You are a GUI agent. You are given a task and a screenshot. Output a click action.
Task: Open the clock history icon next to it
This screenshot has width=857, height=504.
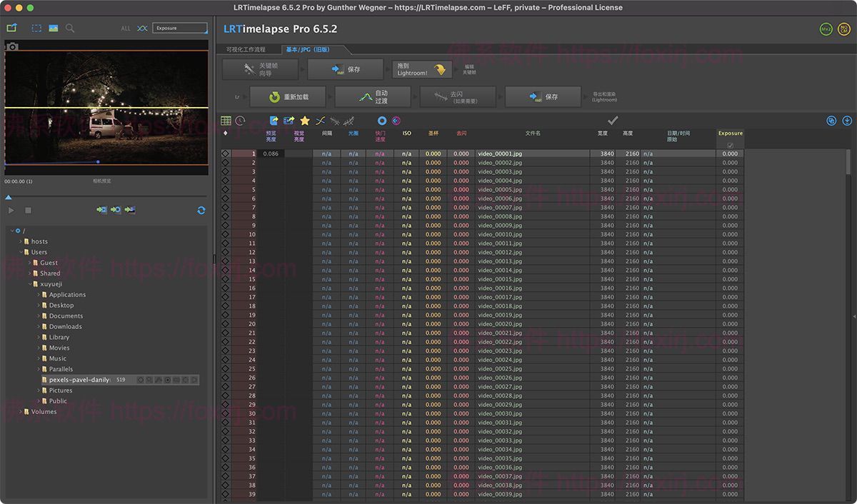[x=240, y=121]
